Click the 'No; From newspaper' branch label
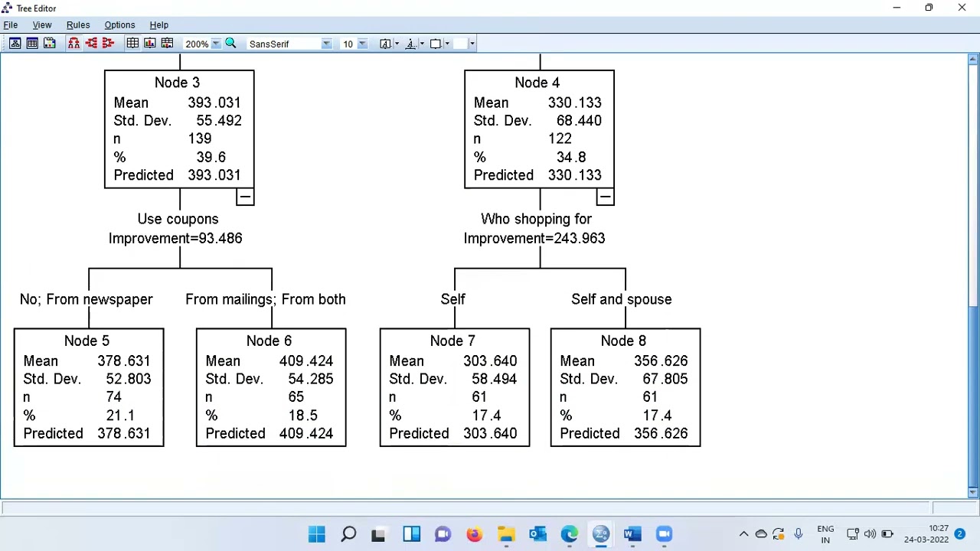The height and width of the screenshot is (551, 980). (x=87, y=299)
